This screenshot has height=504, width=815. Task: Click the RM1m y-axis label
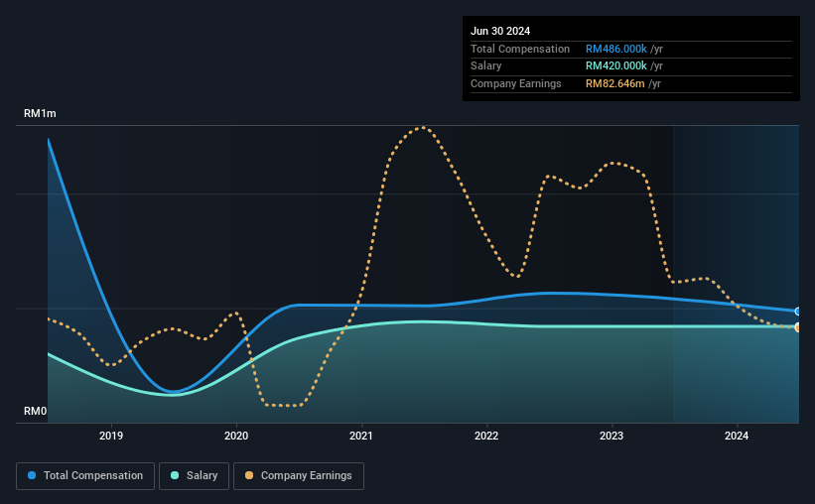(x=40, y=113)
